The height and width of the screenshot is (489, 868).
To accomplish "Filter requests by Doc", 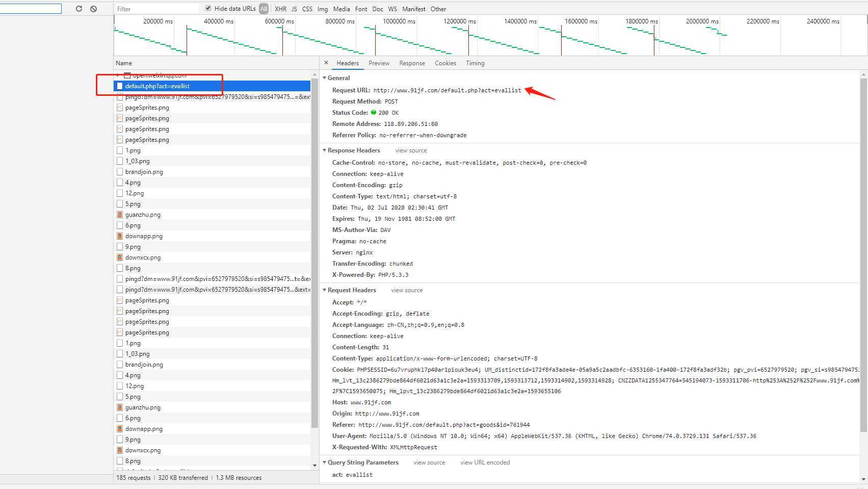I will point(378,9).
